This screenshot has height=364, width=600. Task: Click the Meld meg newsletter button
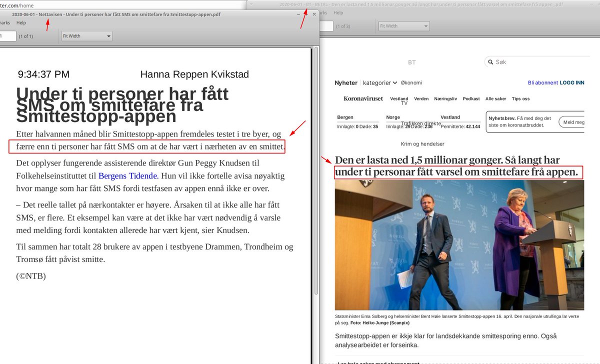point(572,122)
